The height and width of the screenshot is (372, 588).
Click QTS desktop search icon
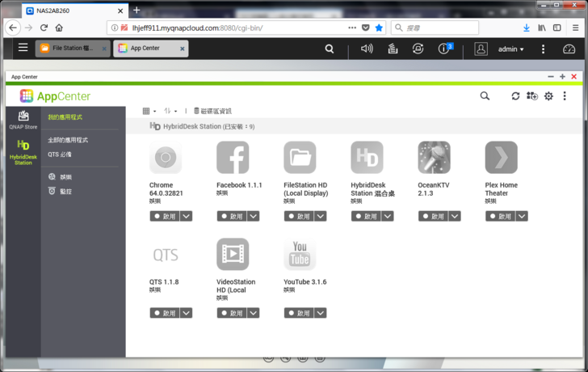click(330, 49)
